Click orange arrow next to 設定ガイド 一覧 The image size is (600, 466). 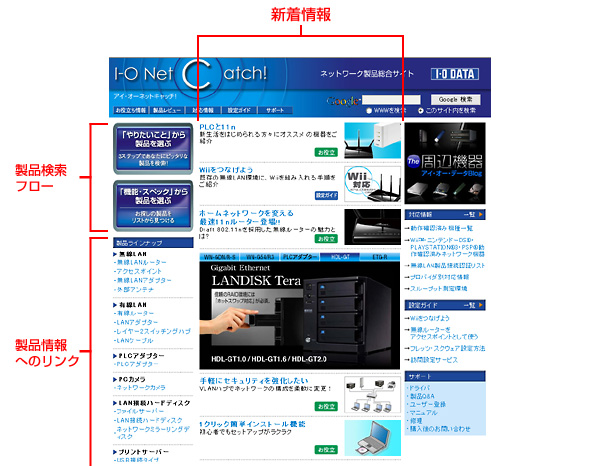pyautogui.click(x=481, y=305)
